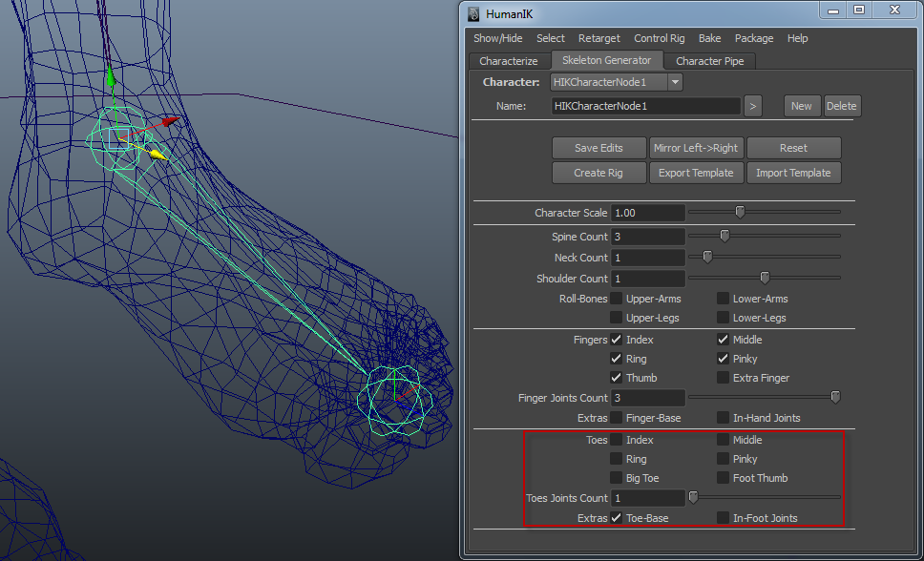The width and height of the screenshot is (924, 561).
Task: Click the Save Edits button
Action: [598, 148]
